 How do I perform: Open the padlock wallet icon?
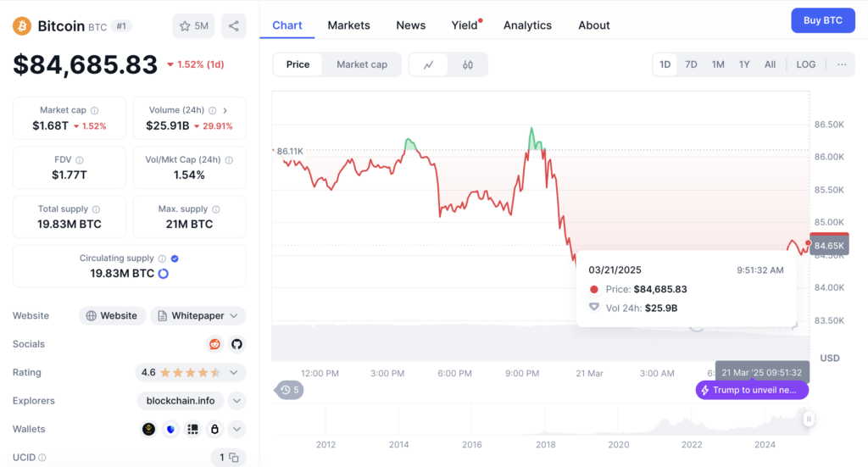click(214, 429)
